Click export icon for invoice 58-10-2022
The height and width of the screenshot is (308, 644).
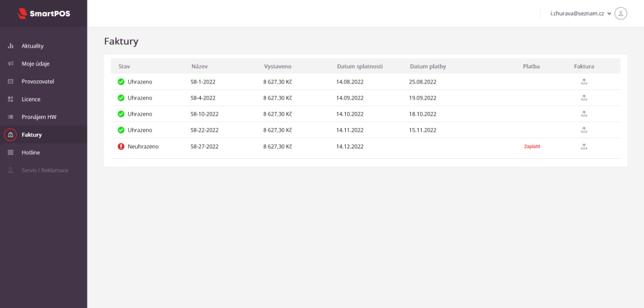point(584,114)
